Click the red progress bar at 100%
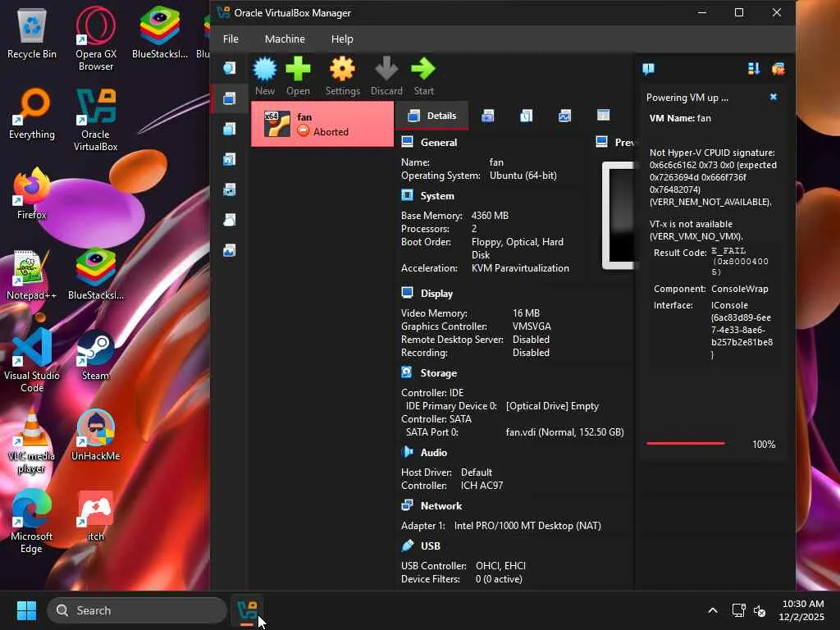The width and height of the screenshot is (840, 630). tap(686, 444)
